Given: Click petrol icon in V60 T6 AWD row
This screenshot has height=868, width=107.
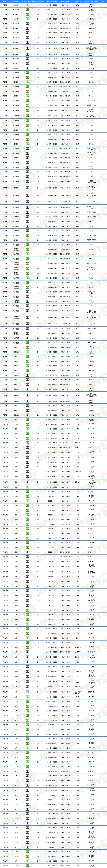Looking at the screenshot, I should click(28, 647).
